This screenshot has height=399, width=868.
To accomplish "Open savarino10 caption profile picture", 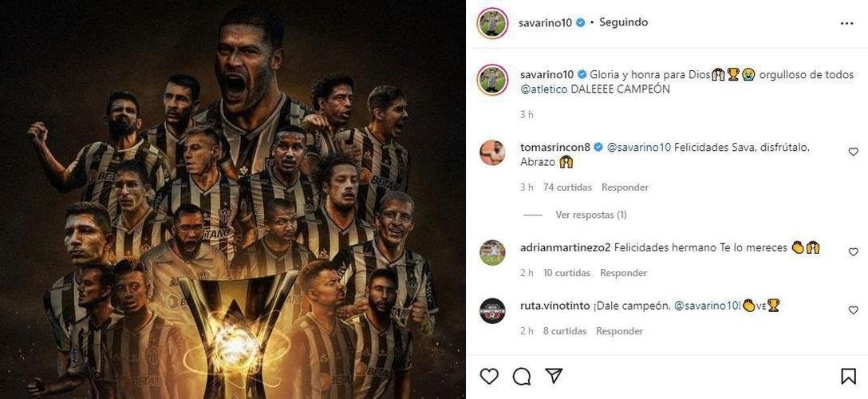I will [492, 80].
